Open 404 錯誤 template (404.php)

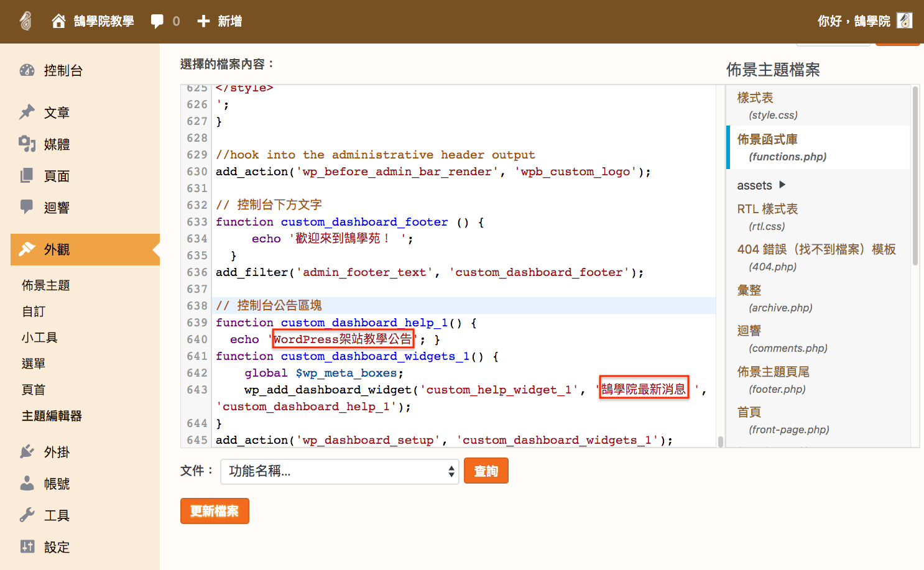(x=816, y=257)
